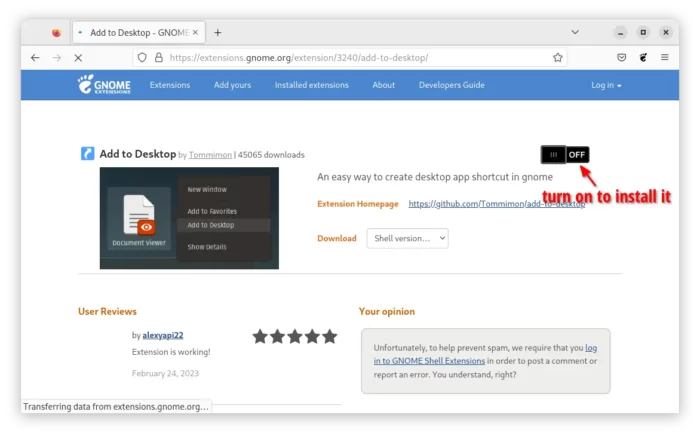
Task: Click the GNOME Extensions logo
Action: coord(104,84)
